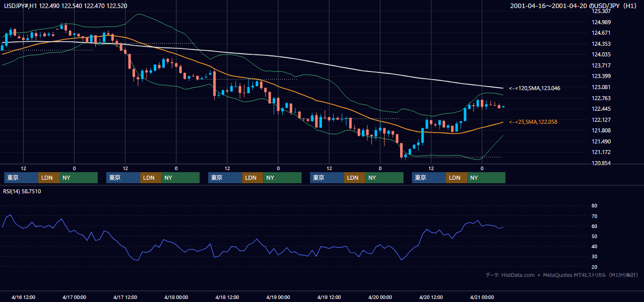Click price axis value 124.353
This screenshot has width=644, height=302.
[x=601, y=44]
